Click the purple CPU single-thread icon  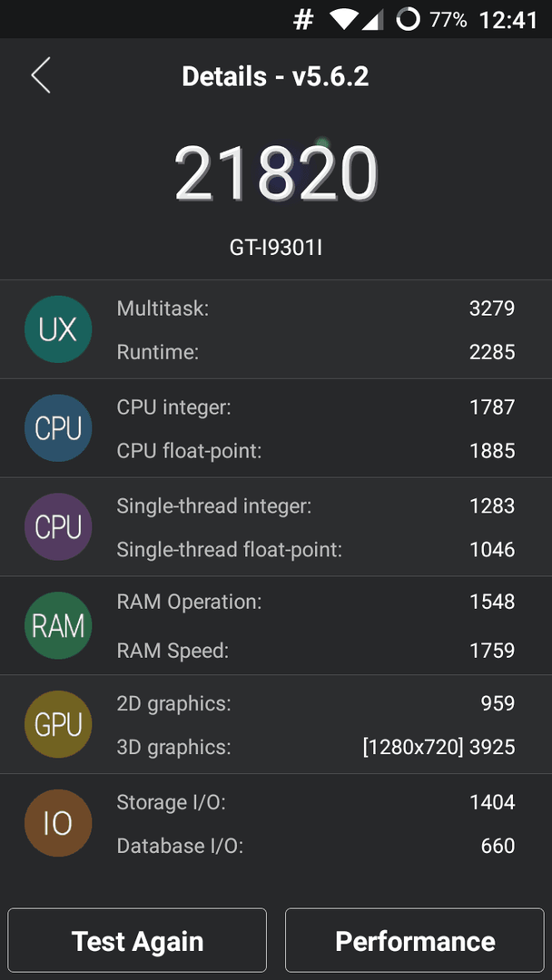pos(58,527)
